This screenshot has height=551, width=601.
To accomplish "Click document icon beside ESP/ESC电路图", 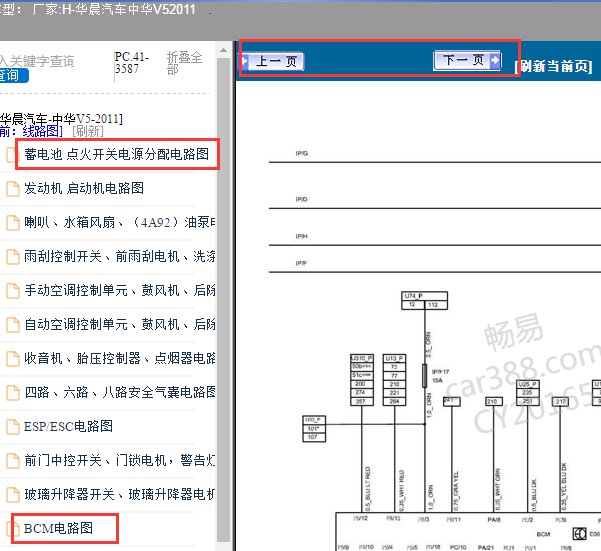I will tap(13, 427).
